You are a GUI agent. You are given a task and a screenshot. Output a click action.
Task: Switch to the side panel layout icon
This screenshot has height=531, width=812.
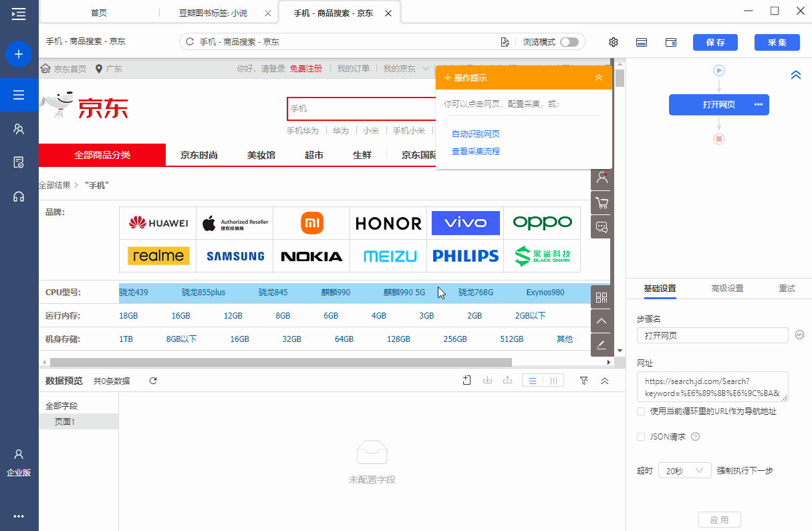point(671,42)
